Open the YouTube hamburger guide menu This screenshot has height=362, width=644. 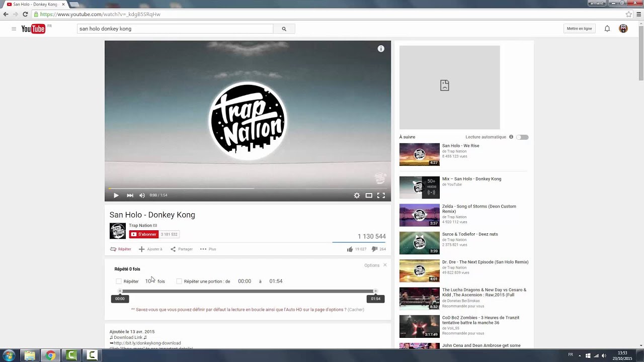(x=14, y=29)
